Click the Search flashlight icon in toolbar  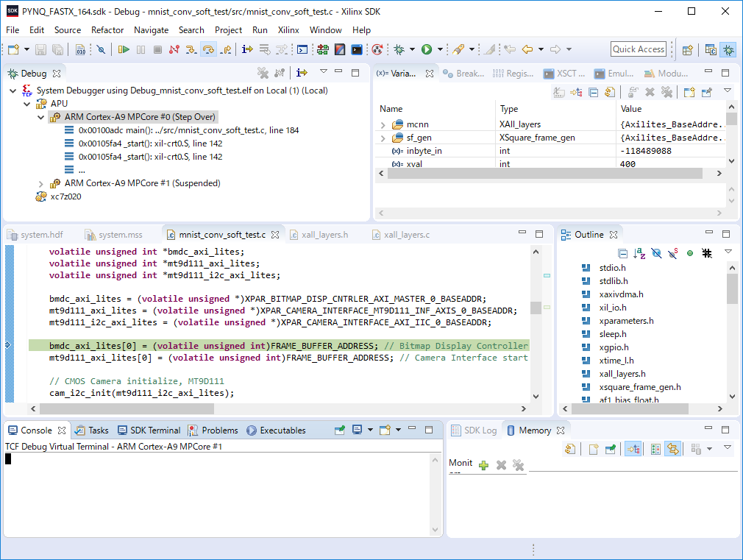pos(458,49)
